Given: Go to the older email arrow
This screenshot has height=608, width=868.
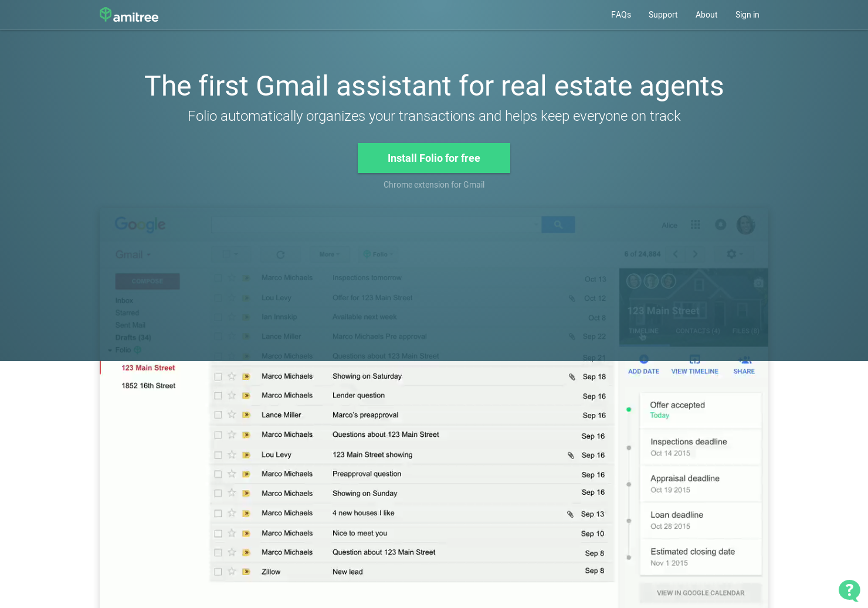Looking at the screenshot, I should [x=695, y=254].
